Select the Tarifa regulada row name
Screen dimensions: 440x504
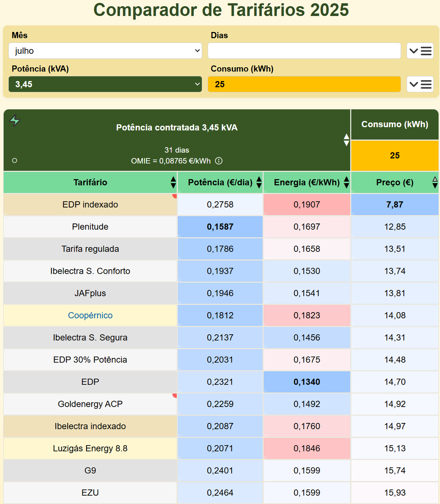point(90,249)
